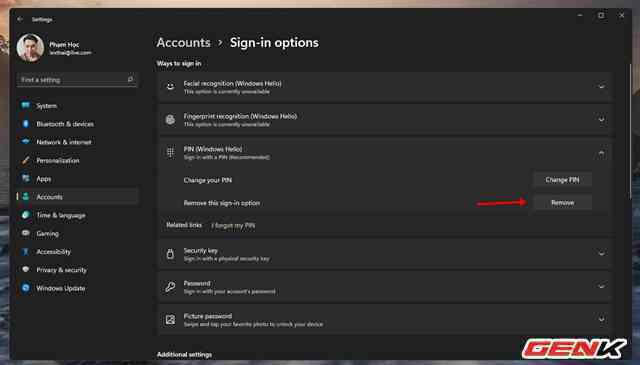Screen dimensions: 640x365
Task: Click the Accounts breadcrumb link
Action: [x=183, y=42]
